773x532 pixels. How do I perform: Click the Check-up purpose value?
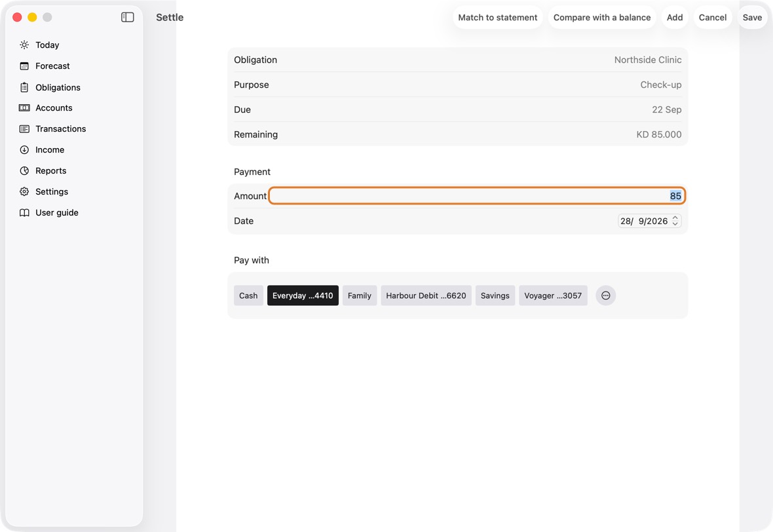[x=660, y=85]
